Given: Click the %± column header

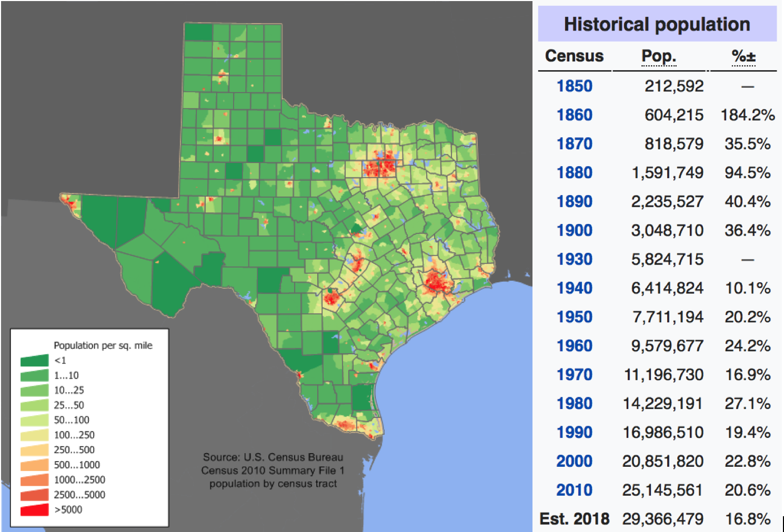Looking at the screenshot, I should click(743, 57).
